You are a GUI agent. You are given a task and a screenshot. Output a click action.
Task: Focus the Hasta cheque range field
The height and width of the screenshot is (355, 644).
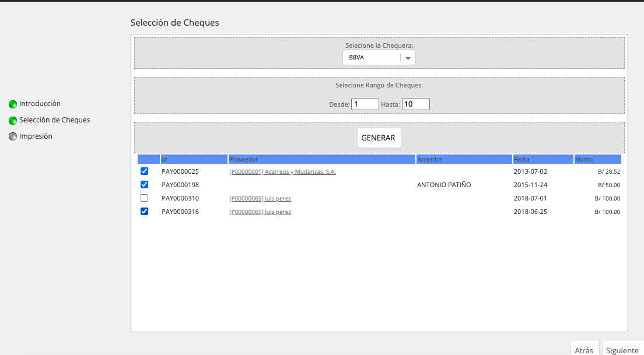pos(416,104)
